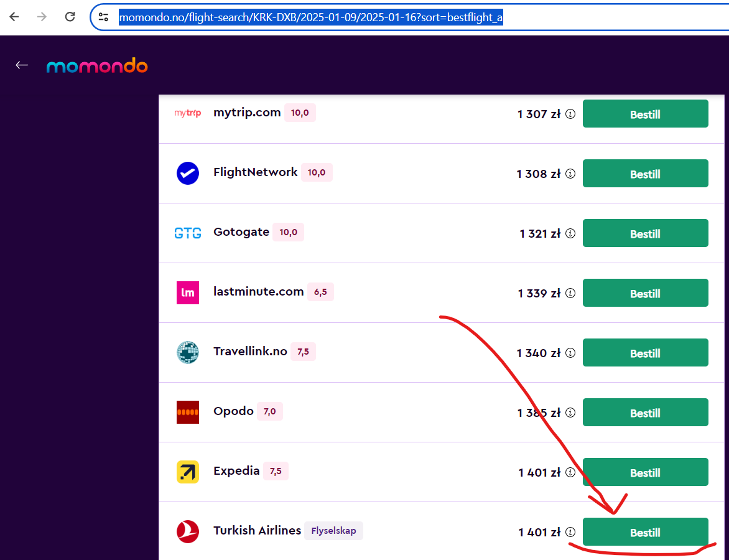Screen dimensions: 729x560
Task: Click the browser forward arrow
Action: (x=42, y=17)
